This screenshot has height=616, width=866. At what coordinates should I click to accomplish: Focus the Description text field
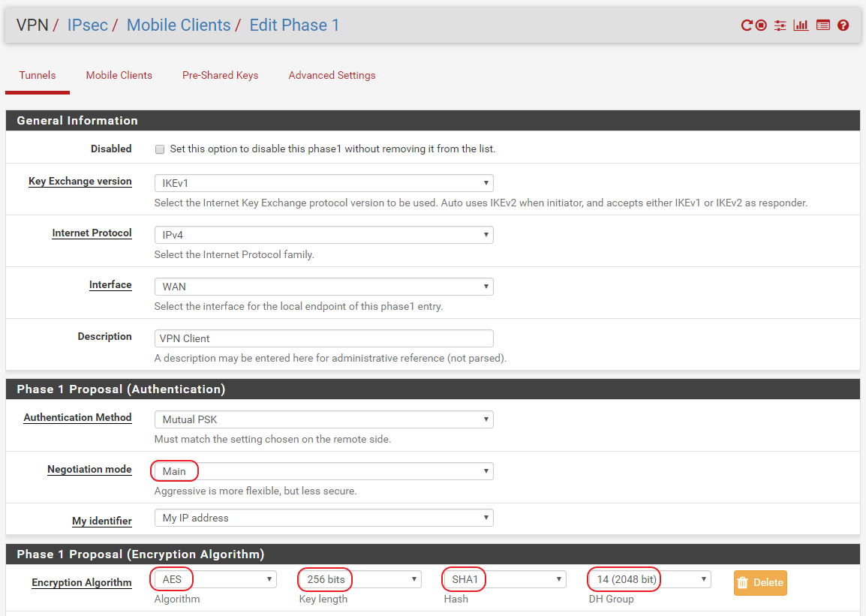click(323, 338)
